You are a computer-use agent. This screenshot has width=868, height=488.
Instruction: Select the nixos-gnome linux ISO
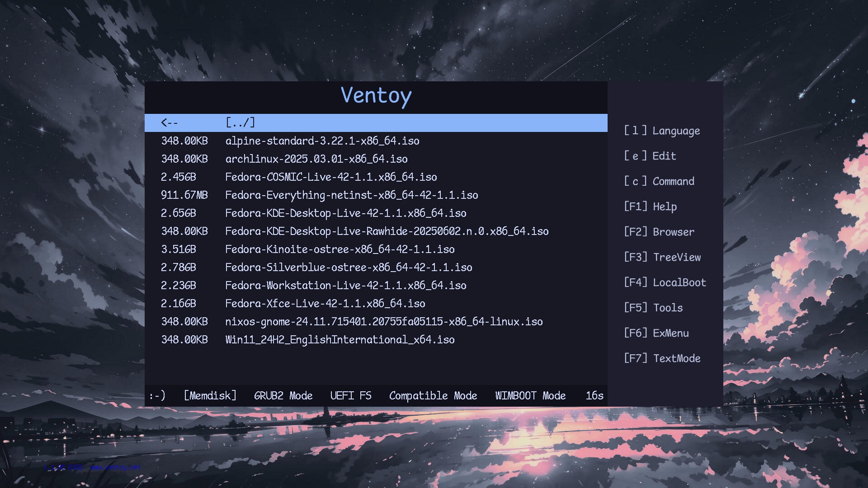(384, 322)
